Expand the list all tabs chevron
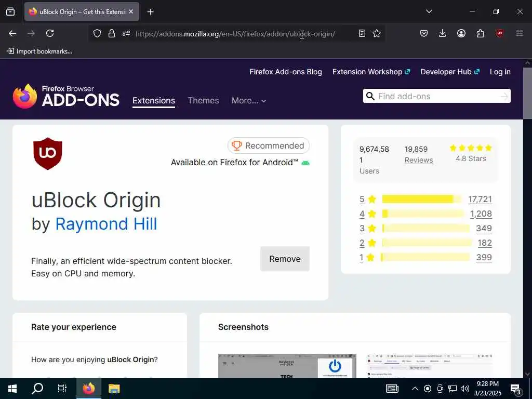 click(429, 11)
